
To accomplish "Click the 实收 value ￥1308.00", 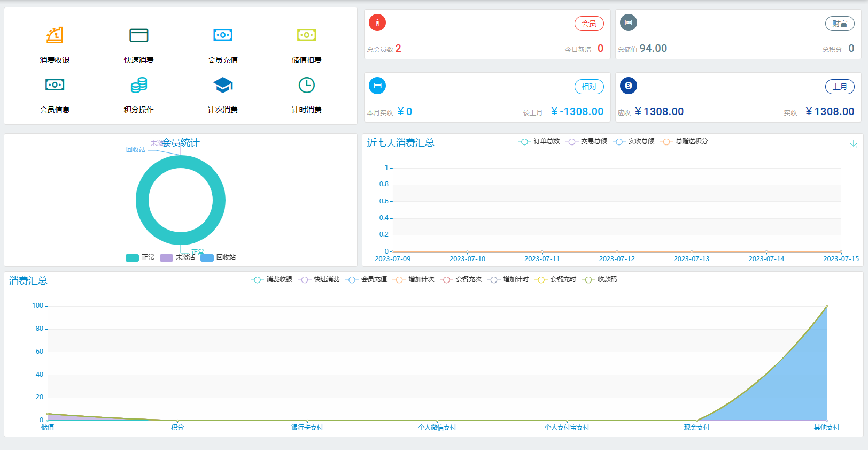I will point(830,111).
